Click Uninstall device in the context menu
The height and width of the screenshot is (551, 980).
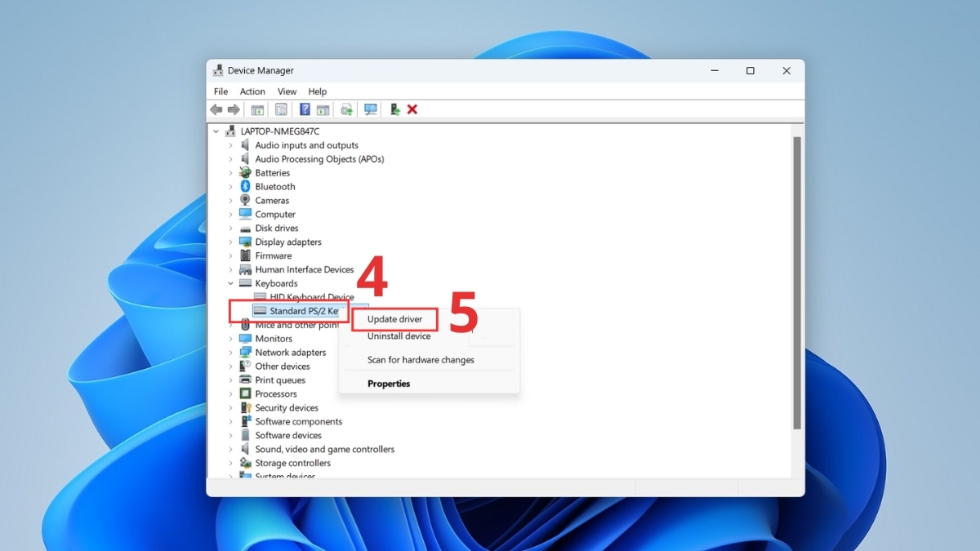click(x=399, y=335)
